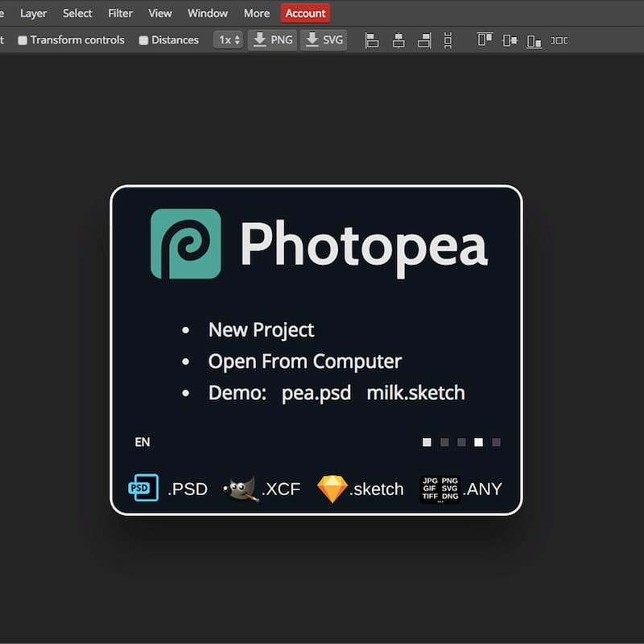This screenshot has height=644, width=644.
Task: Click the Align bottom edges icon
Action: pos(534,39)
